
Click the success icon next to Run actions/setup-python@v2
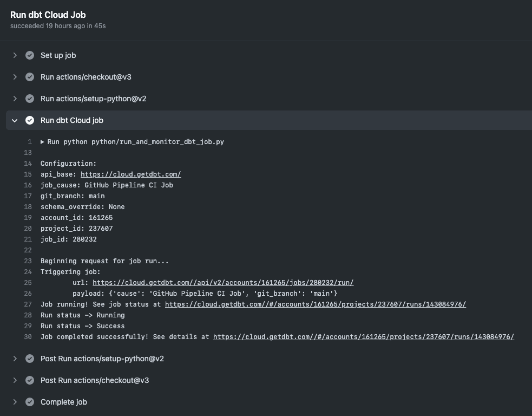30,99
